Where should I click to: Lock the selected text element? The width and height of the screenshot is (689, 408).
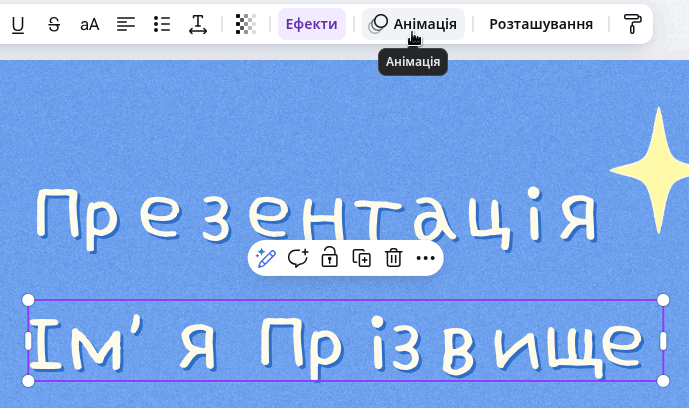tap(330, 258)
